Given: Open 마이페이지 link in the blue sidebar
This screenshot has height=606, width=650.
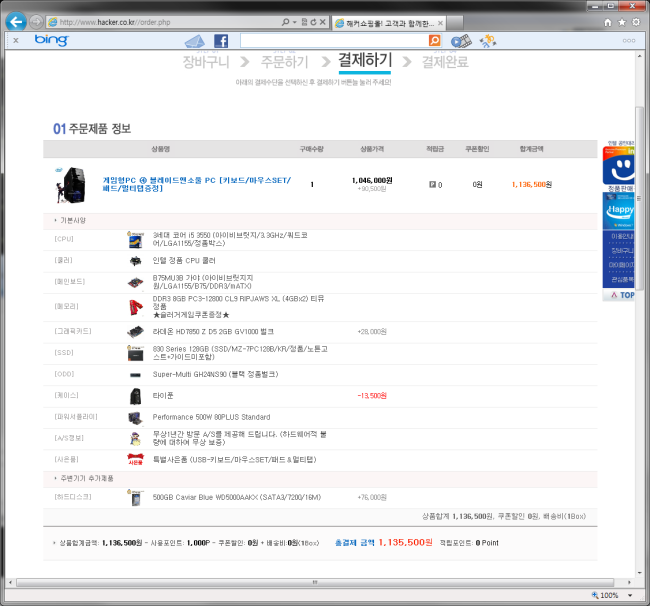Looking at the screenshot, I should (621, 265).
